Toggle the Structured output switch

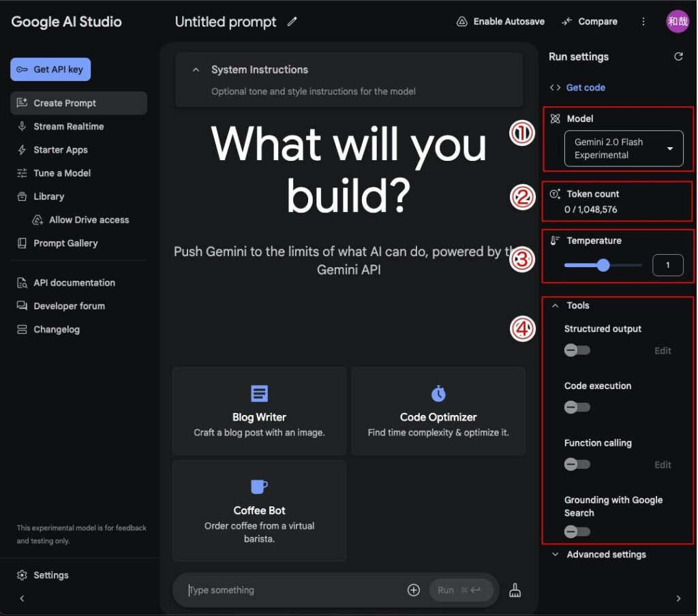(577, 350)
